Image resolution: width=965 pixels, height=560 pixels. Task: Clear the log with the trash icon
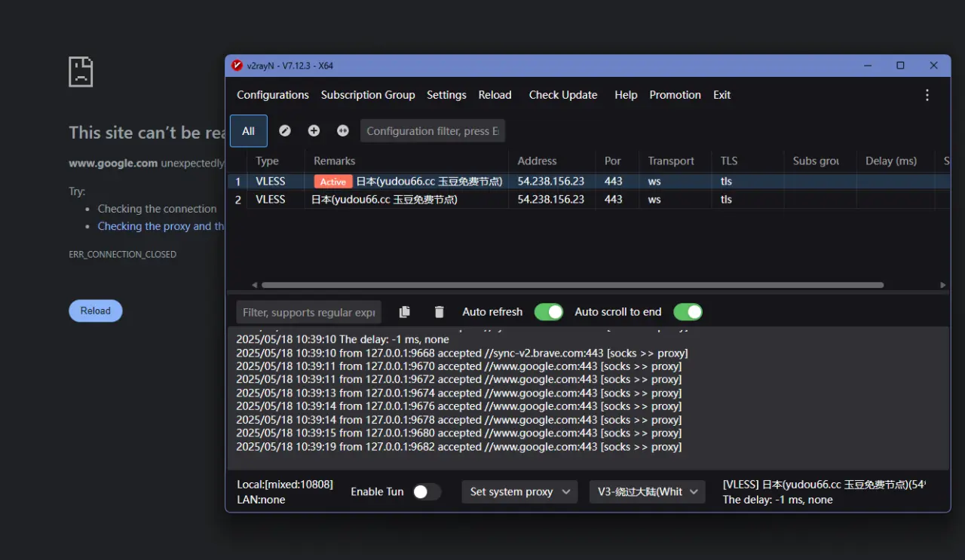[440, 312]
